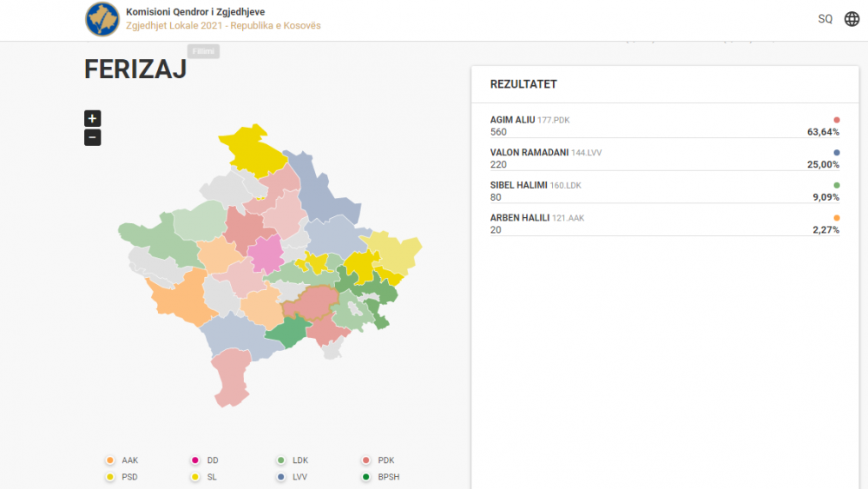Select the Sibel Halimi candidate entry
This screenshot has width=868, height=489.
[664, 191]
